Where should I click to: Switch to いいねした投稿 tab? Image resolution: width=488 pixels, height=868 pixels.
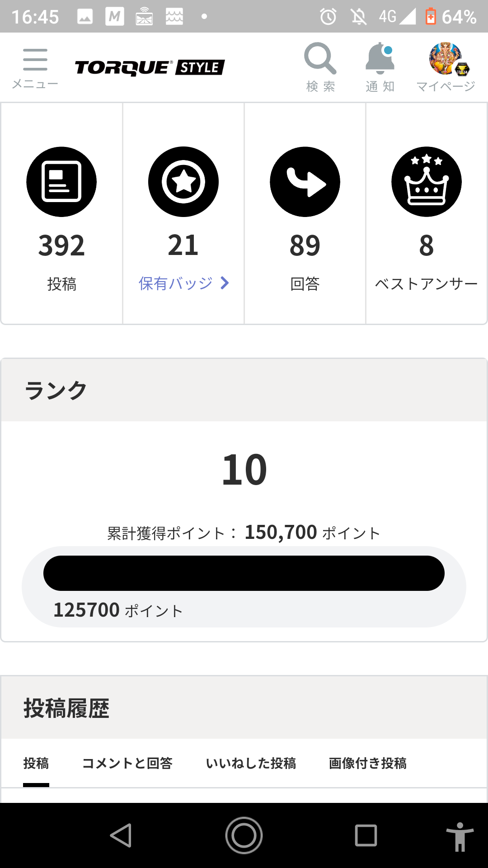point(251,763)
